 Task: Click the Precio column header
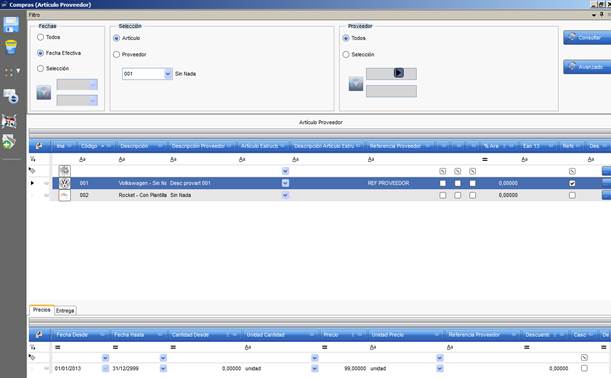tap(344, 334)
